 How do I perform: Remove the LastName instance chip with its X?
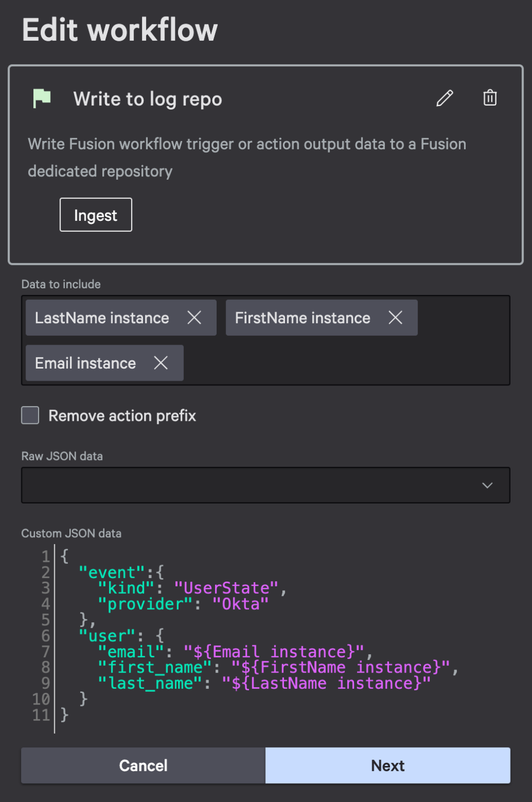click(x=195, y=317)
